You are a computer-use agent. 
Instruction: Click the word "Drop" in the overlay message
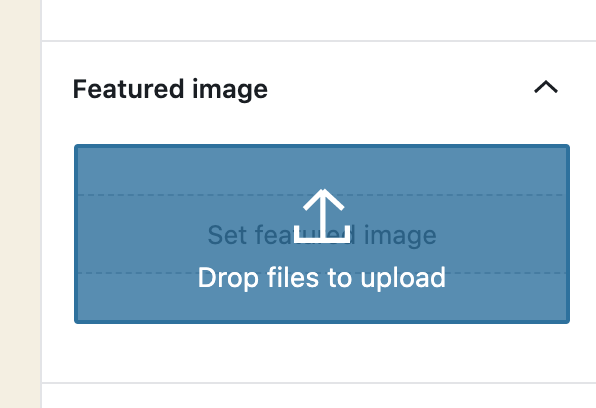(228, 278)
